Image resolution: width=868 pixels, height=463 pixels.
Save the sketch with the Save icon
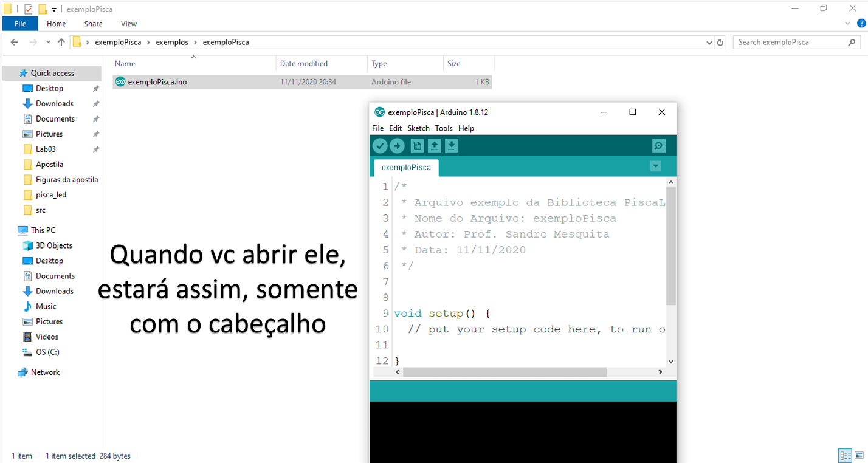[x=452, y=146]
